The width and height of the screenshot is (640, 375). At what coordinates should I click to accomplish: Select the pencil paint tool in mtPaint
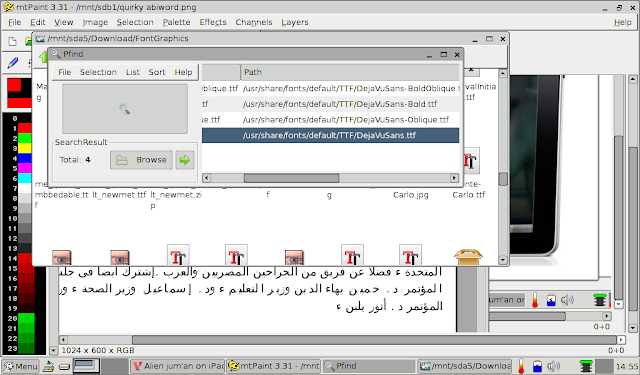[13, 63]
